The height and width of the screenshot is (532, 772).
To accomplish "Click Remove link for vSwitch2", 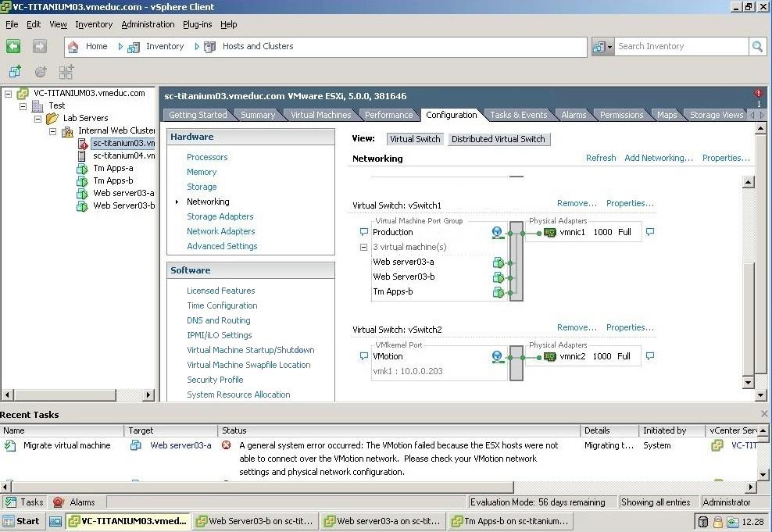I will click(577, 327).
